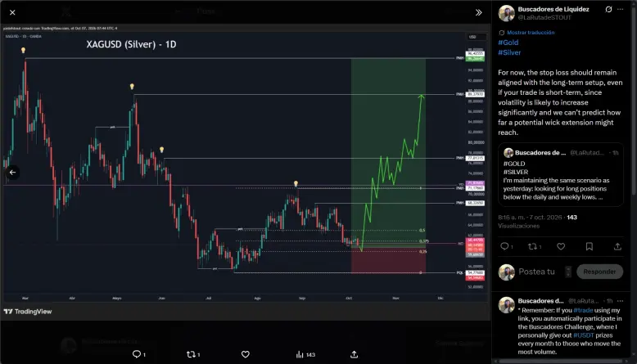This screenshot has width=637, height=364.
Task: Like the post with the heart below the chart
Action: click(246, 354)
